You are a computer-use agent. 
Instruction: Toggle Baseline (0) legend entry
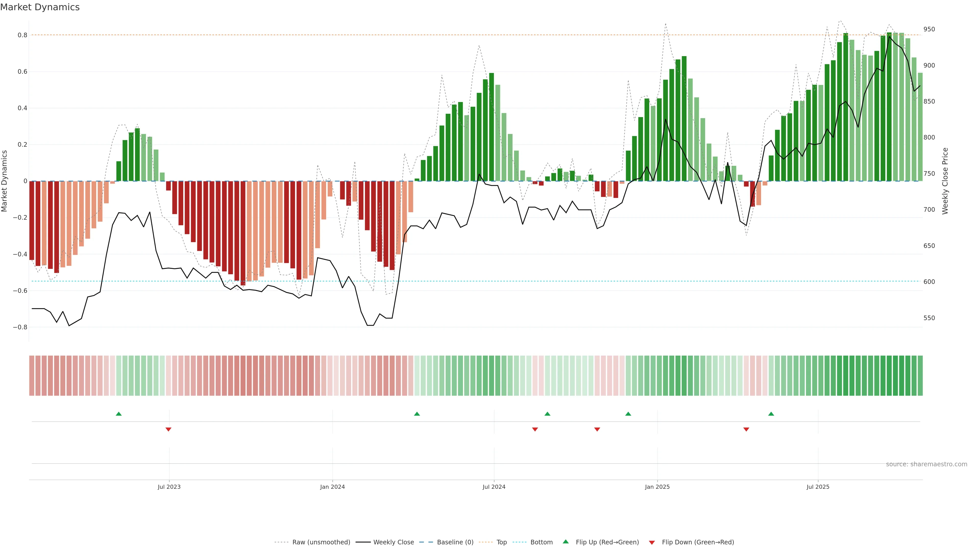point(455,542)
